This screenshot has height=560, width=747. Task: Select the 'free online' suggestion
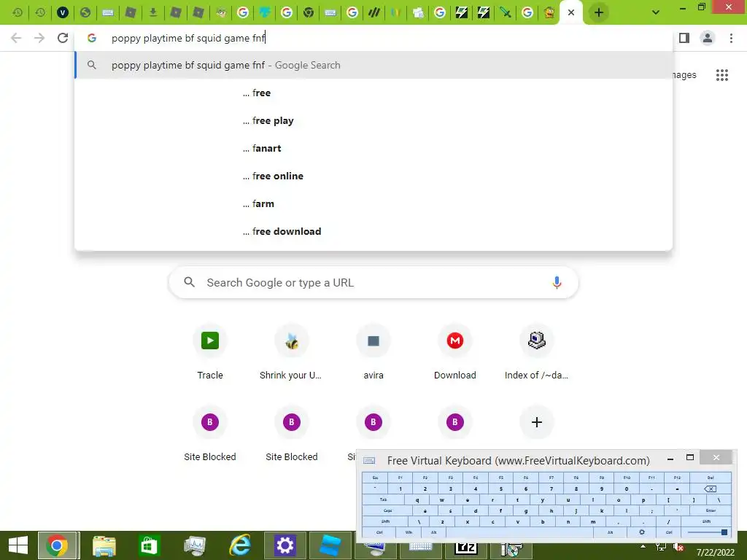[x=373, y=176]
